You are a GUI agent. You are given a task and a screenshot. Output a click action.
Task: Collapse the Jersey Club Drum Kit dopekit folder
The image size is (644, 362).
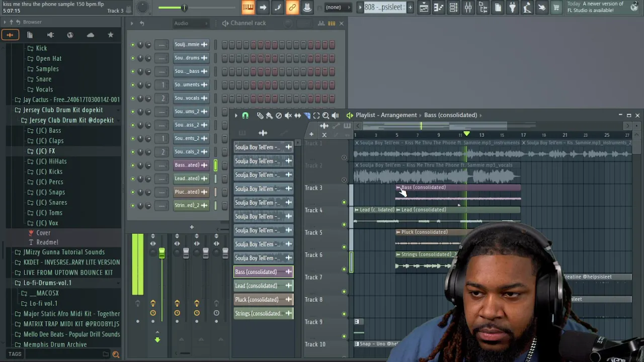point(62,110)
